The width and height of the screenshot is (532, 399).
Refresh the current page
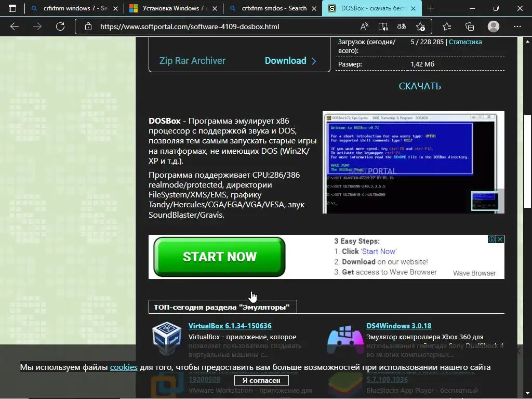point(60,26)
